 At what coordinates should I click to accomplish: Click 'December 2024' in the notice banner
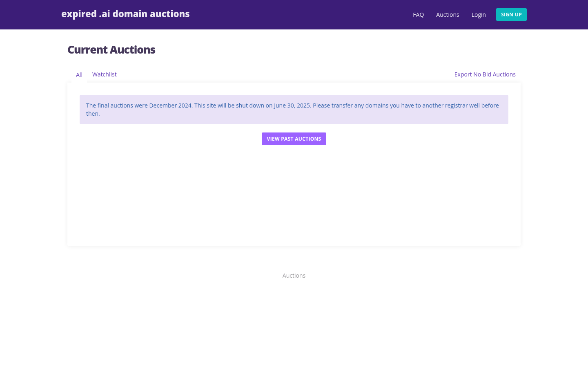170,105
